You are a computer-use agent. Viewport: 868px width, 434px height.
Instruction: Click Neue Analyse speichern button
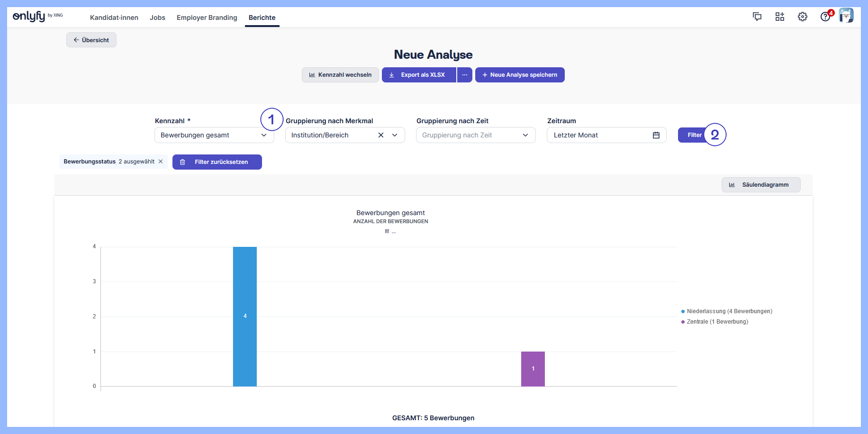(x=520, y=75)
